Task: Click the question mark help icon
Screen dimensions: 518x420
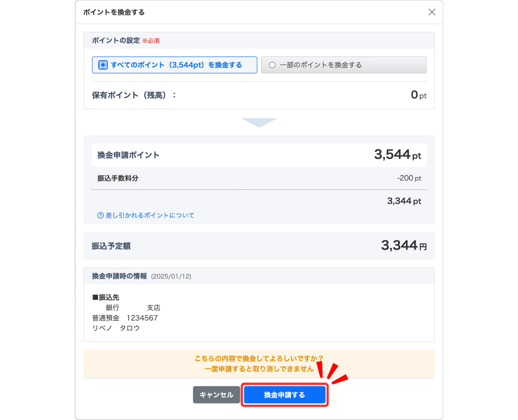Action: click(x=100, y=215)
